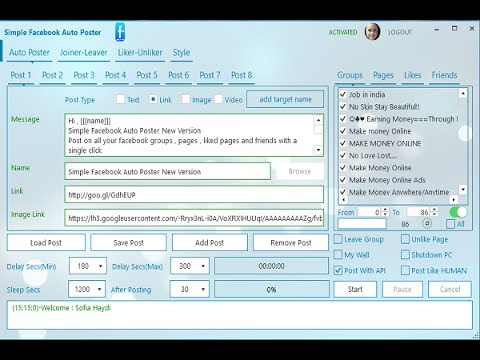This screenshot has height=360, width=480.
Task: Click add target name button
Action: [285, 99]
